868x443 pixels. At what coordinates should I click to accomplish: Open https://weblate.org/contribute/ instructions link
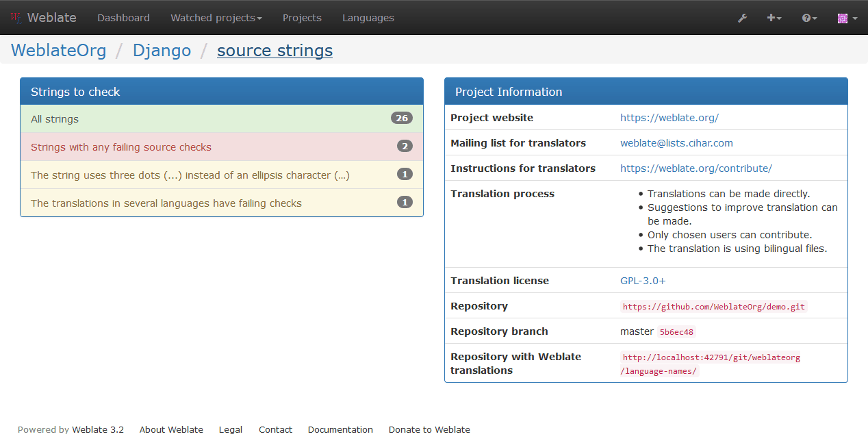(696, 168)
